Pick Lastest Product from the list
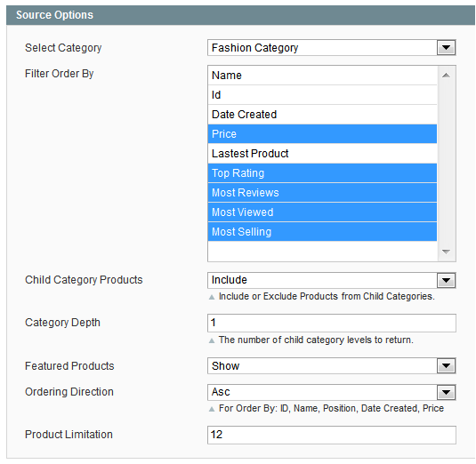Image resolution: width=476 pixels, height=464 pixels. pyautogui.click(x=322, y=154)
